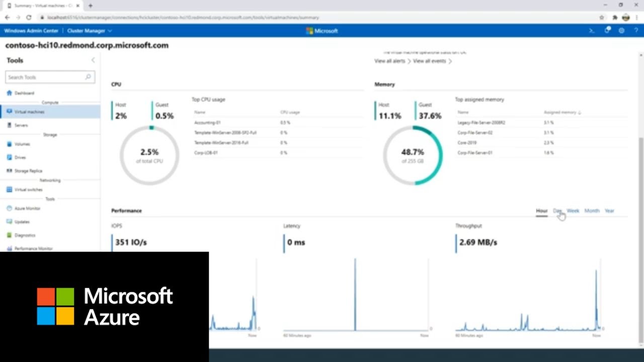
Task: Go back with browser back arrow
Action: pyautogui.click(x=8, y=17)
